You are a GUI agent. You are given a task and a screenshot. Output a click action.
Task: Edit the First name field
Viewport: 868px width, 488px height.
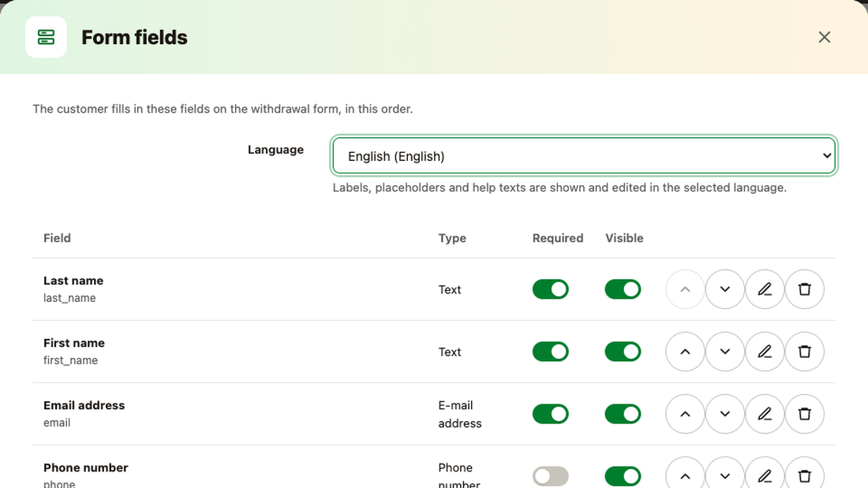tap(765, 352)
